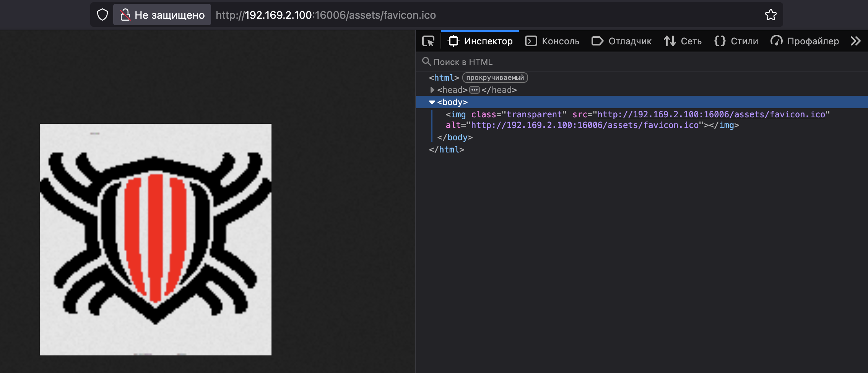
Task: Open the Отладчик debugger tab
Action: (621, 41)
